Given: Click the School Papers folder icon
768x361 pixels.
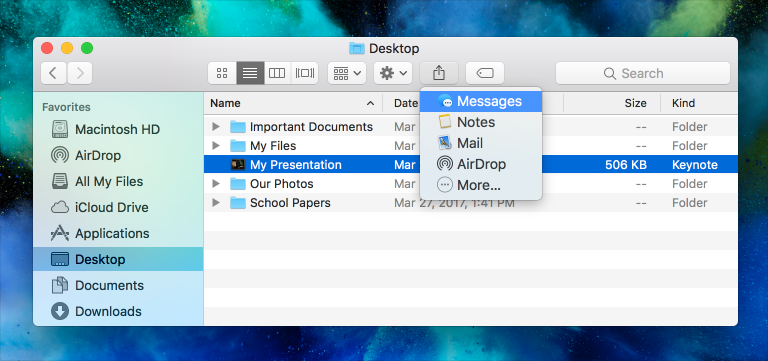Looking at the screenshot, I should 238,203.
